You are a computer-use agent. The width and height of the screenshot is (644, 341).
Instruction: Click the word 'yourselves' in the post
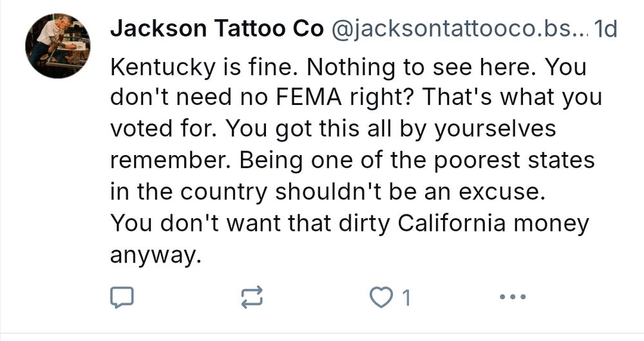495,129
